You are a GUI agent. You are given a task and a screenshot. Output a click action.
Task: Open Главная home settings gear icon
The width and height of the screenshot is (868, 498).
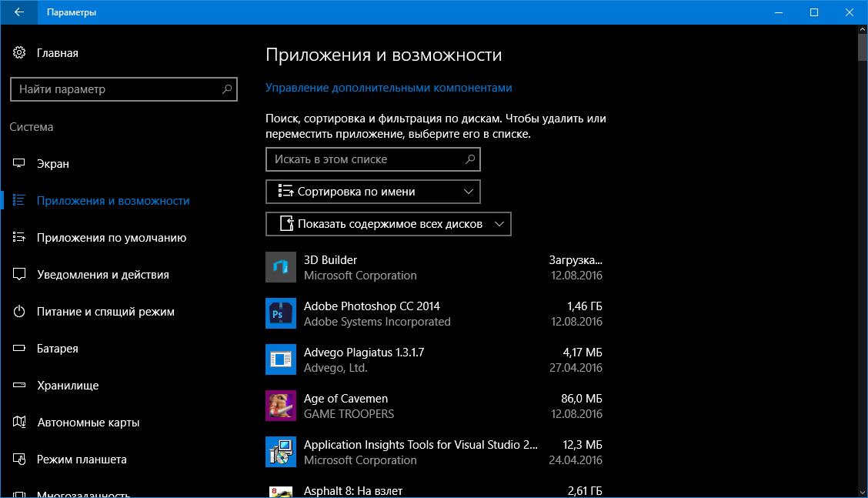pyautogui.click(x=19, y=52)
